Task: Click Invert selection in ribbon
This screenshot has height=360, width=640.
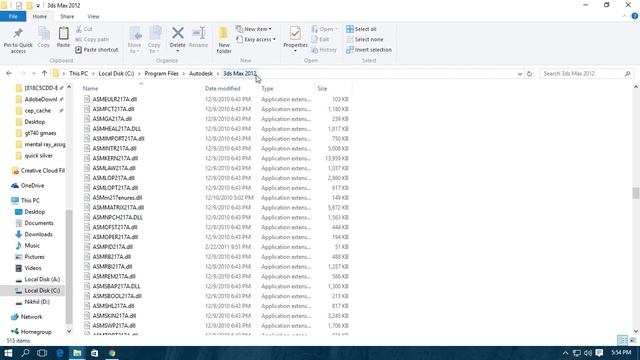Action: (369, 50)
